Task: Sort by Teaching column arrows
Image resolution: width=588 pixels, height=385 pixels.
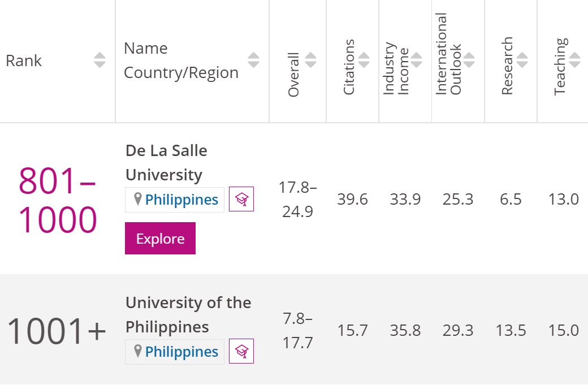Action: (574, 60)
